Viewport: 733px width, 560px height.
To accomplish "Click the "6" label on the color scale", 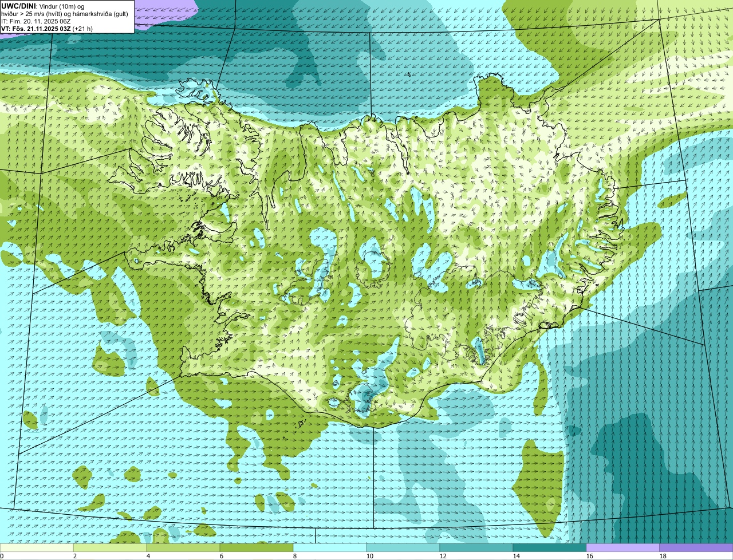I will (222, 556).
